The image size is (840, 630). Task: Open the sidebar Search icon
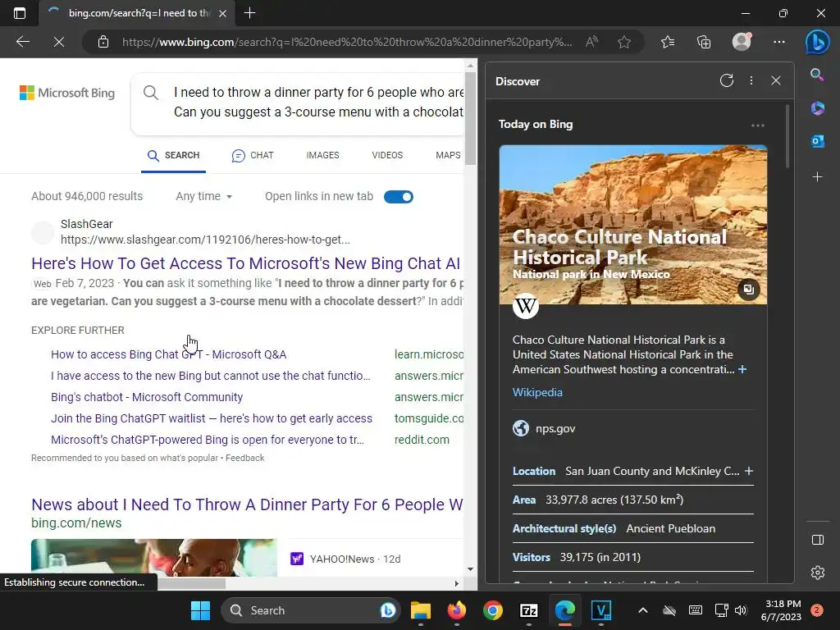(817, 75)
